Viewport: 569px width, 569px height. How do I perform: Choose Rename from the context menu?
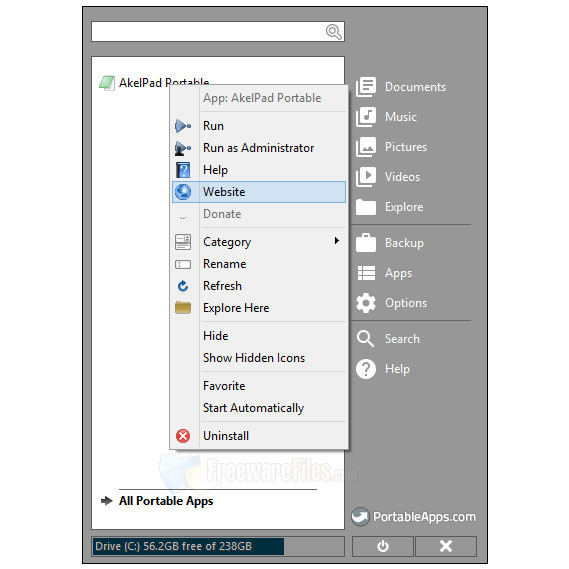click(x=259, y=264)
